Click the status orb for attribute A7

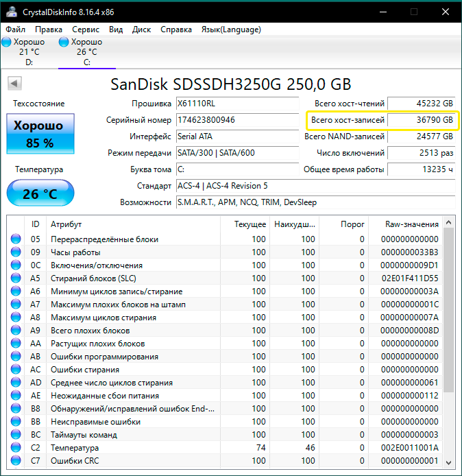pos(16,304)
